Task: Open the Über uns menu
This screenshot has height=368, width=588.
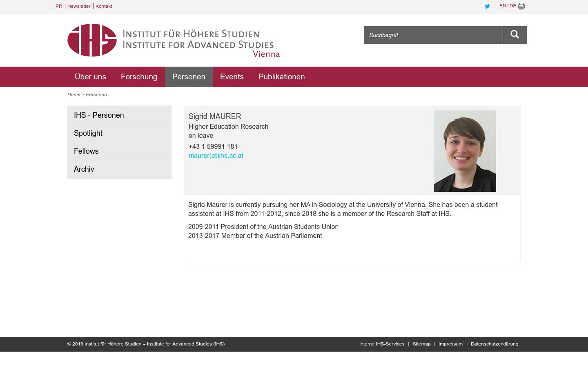Action: [90, 77]
